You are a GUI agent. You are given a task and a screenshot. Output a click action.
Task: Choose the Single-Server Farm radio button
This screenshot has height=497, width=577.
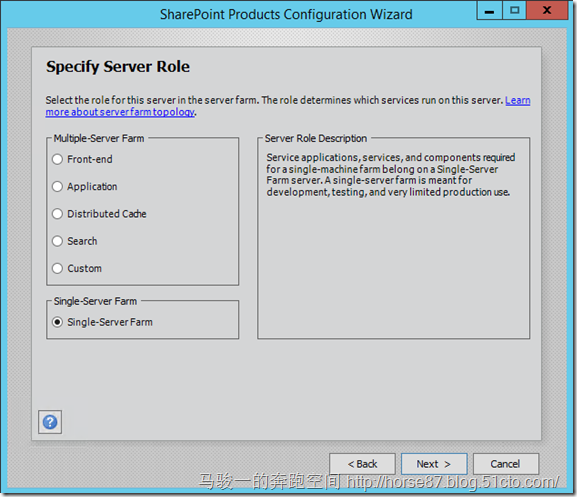(57, 322)
